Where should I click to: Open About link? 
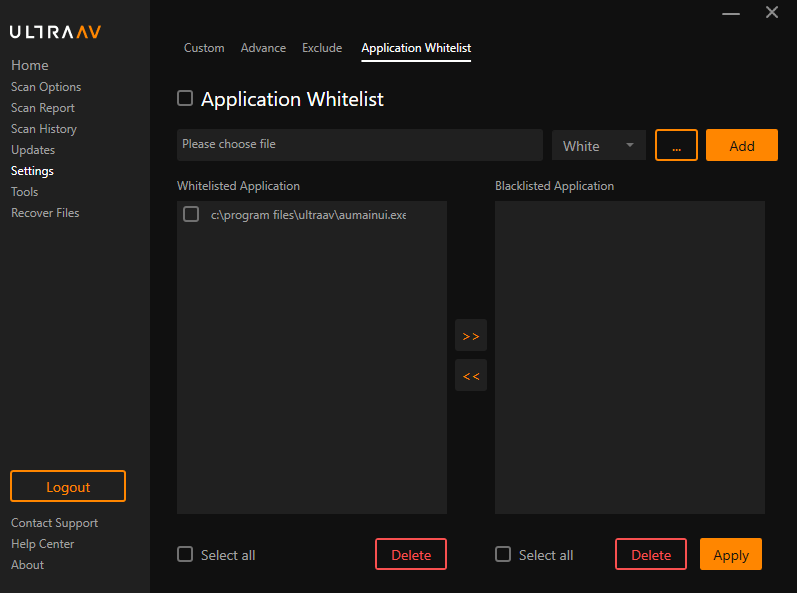[27, 565]
